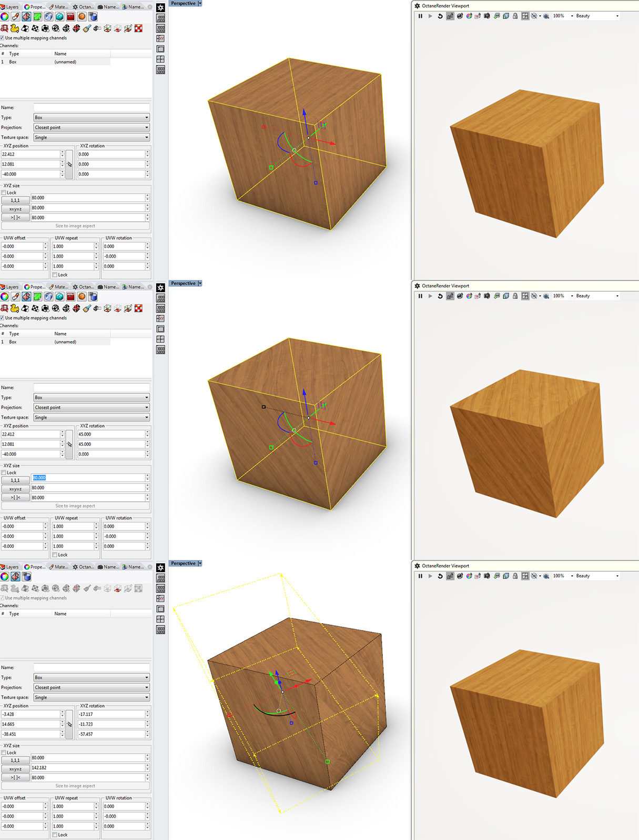639x840 pixels.
Task: Open the Texture space 'Single' dropdown in middle panel
Action: tap(92, 417)
